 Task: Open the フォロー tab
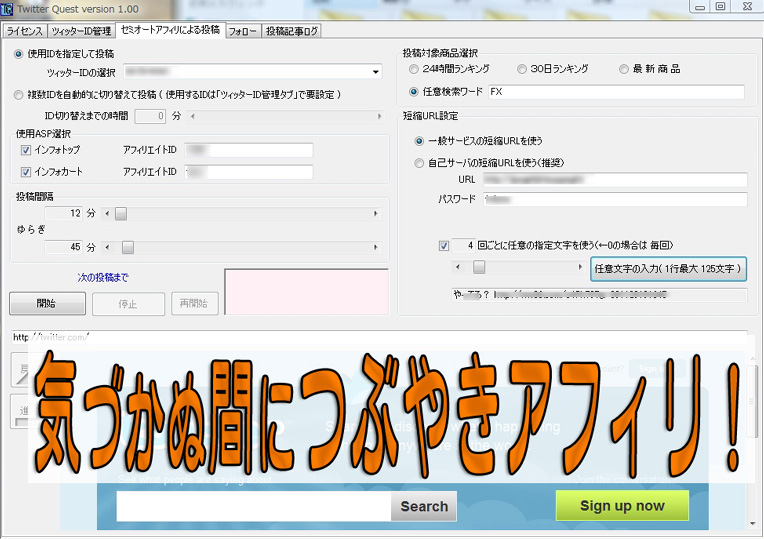pyautogui.click(x=243, y=31)
